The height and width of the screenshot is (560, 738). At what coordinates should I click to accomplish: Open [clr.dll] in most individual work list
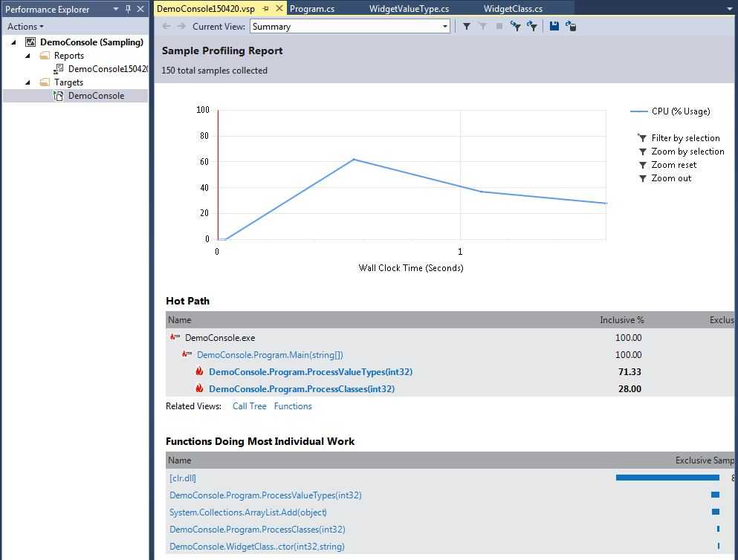[x=183, y=478]
